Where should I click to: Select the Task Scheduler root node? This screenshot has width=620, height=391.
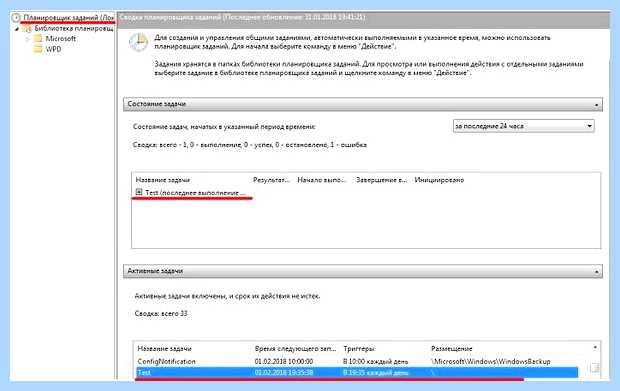[x=68, y=18]
